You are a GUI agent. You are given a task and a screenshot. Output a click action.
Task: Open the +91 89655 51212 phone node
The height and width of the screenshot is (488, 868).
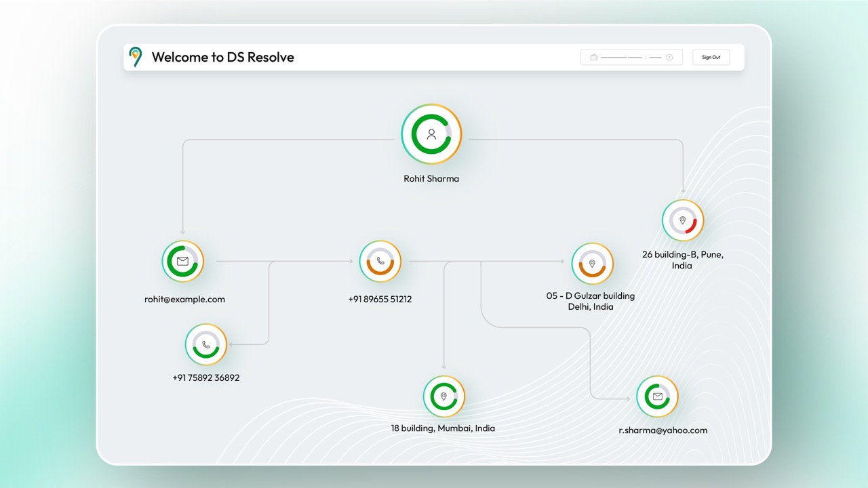pos(380,261)
